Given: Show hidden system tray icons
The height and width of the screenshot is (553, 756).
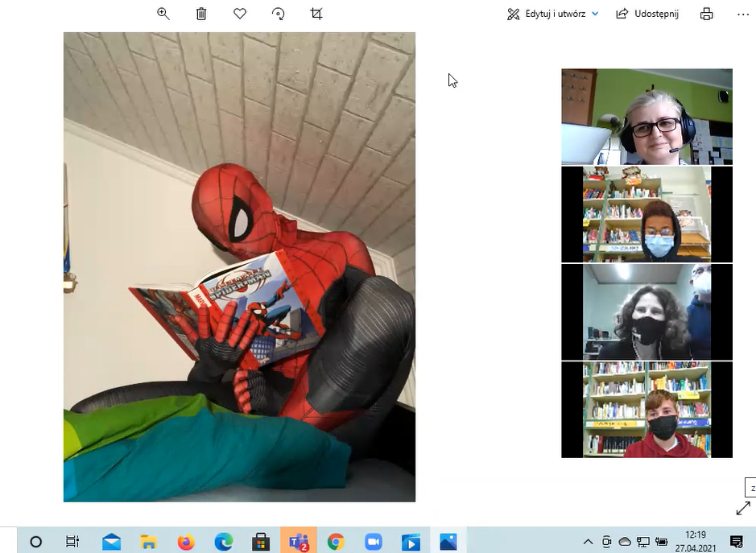Looking at the screenshot, I should (588, 542).
